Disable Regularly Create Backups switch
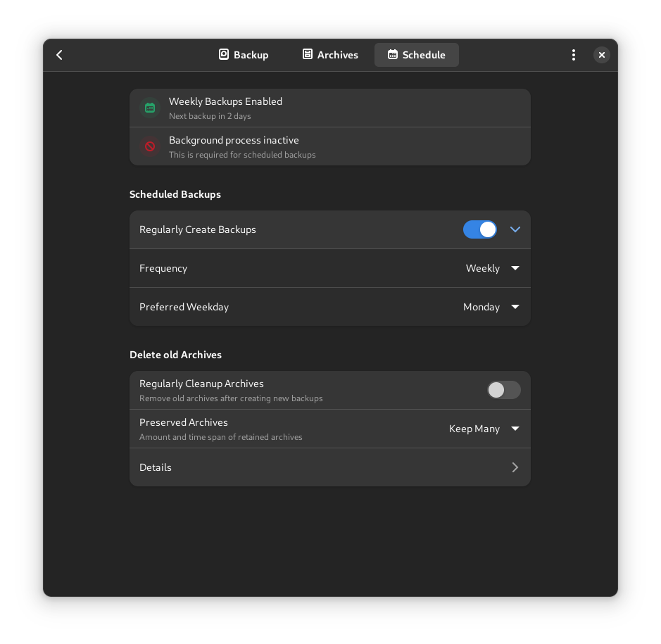This screenshot has width=661, height=644. pyautogui.click(x=480, y=229)
